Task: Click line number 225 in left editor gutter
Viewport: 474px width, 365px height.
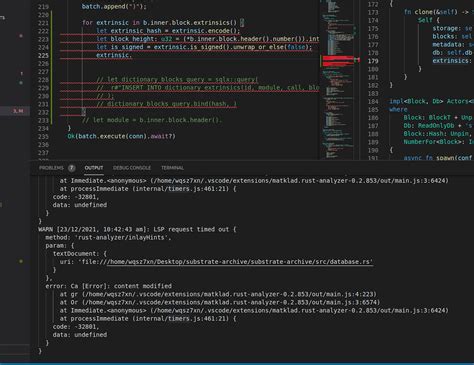Action: point(43,55)
